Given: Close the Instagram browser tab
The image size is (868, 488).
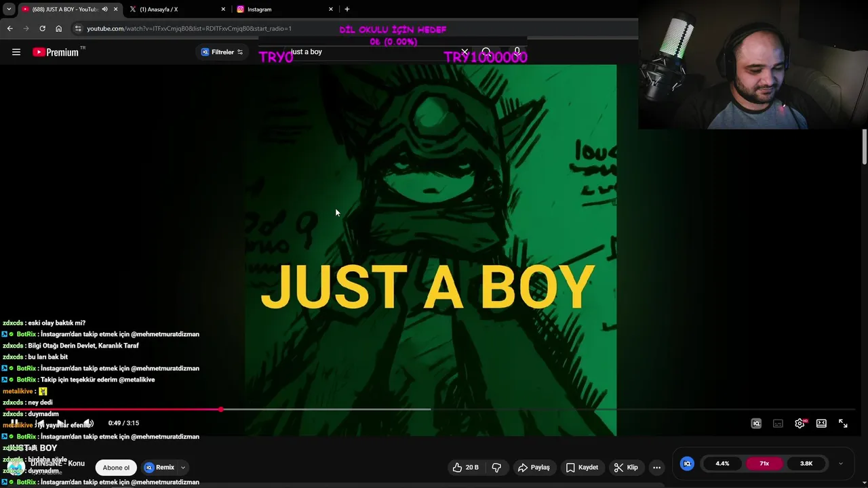Looking at the screenshot, I should tap(331, 9).
